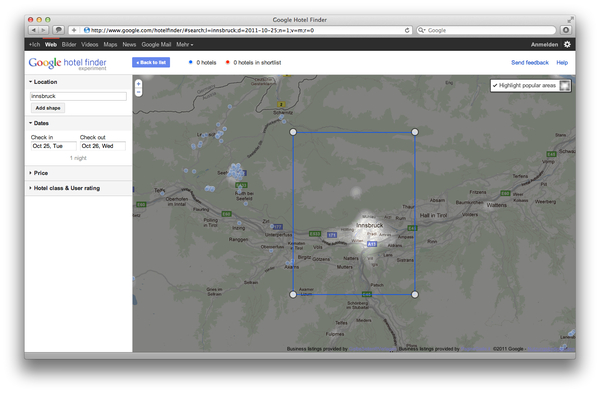Select the Web tab in the black bar
Viewport: 600px width, 393px height.
[x=51, y=44]
